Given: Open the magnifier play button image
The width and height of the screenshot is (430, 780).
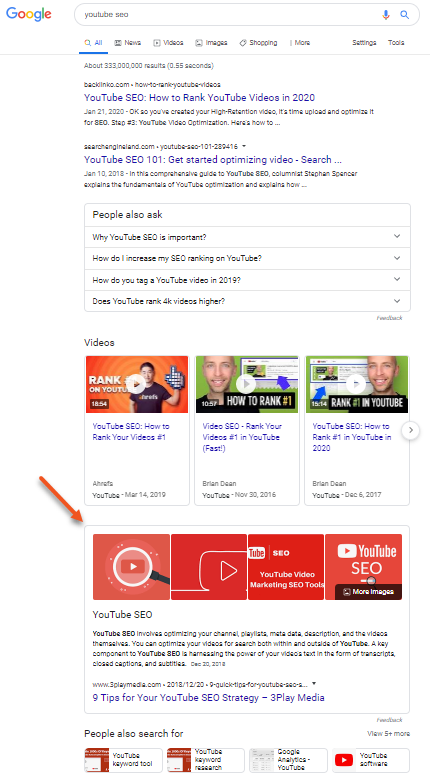Looking at the screenshot, I should [x=131, y=567].
